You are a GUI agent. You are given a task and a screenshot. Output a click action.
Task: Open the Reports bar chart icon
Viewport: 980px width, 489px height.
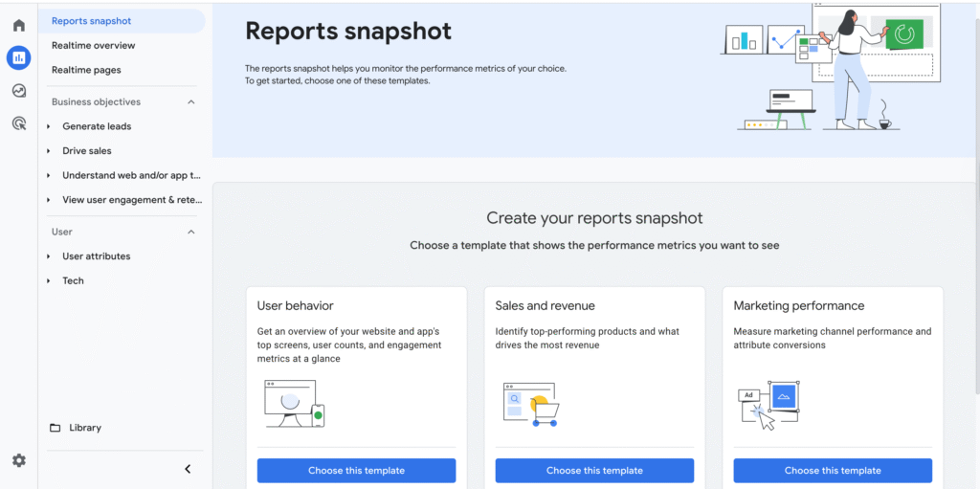tap(19, 58)
